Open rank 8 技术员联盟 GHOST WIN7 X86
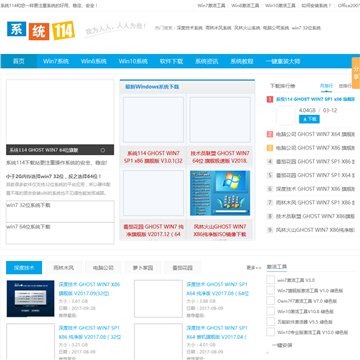This screenshot has height=360, width=360. (x=315, y=216)
